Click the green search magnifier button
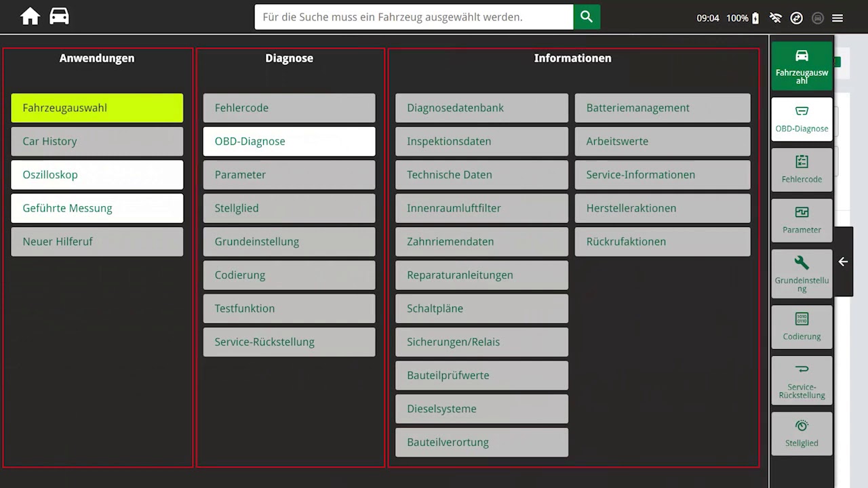The image size is (868, 488). click(587, 17)
